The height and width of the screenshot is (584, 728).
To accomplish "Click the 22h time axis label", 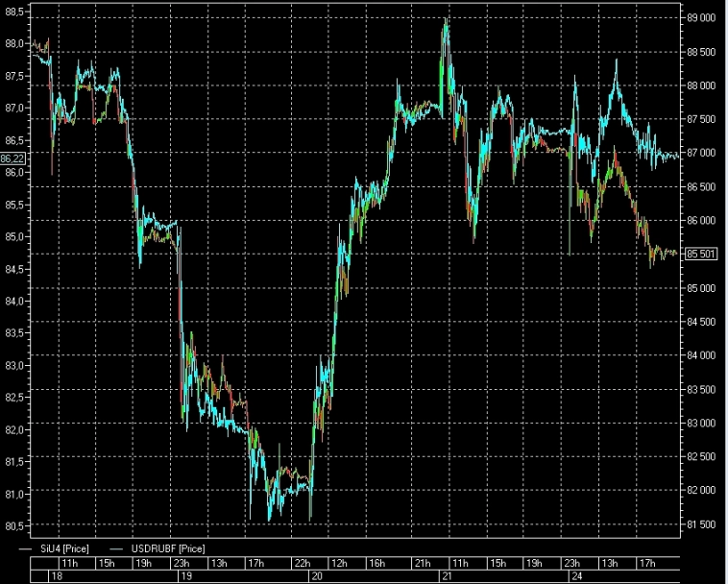I will tap(303, 563).
